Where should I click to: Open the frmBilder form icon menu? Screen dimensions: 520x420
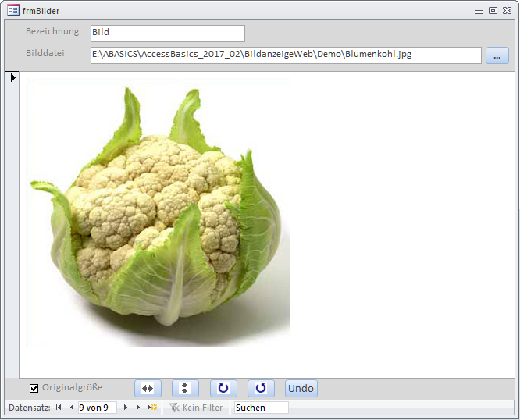(x=13, y=11)
